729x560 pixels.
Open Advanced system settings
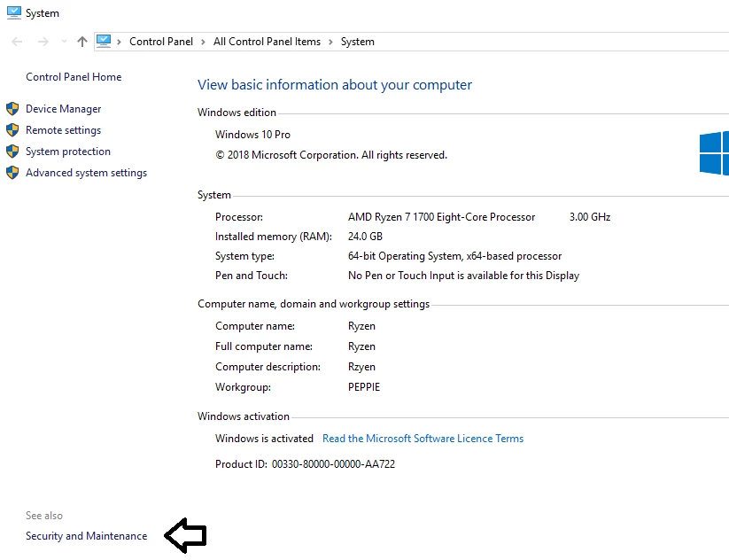[86, 173]
